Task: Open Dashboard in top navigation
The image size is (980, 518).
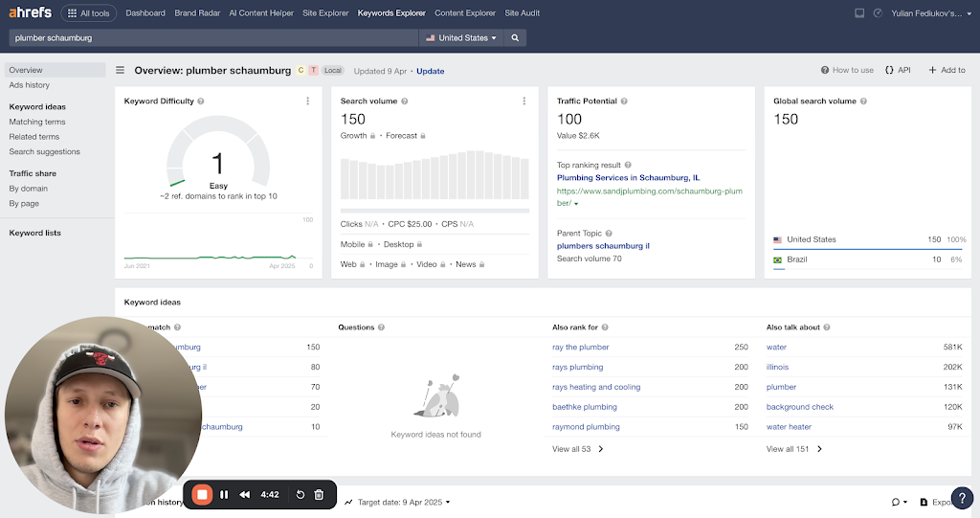Action: point(145,13)
